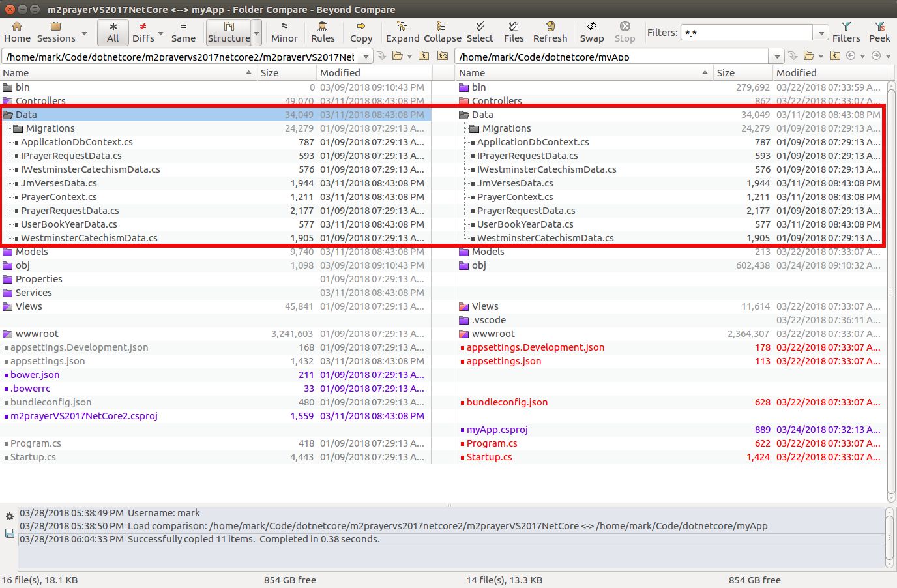Image resolution: width=897 pixels, height=588 pixels.
Task: Swap the left and right folders
Action: (591, 31)
